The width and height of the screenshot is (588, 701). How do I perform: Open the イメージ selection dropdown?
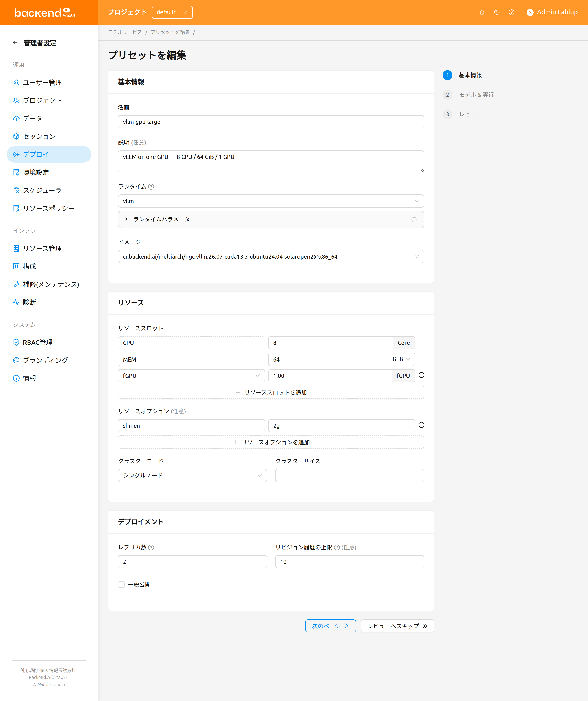pos(271,257)
